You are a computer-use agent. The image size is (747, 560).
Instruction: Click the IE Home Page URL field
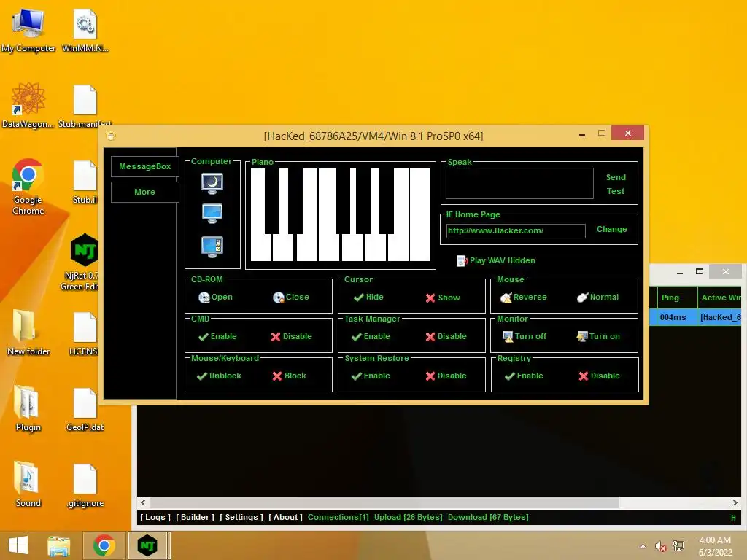[x=516, y=231]
